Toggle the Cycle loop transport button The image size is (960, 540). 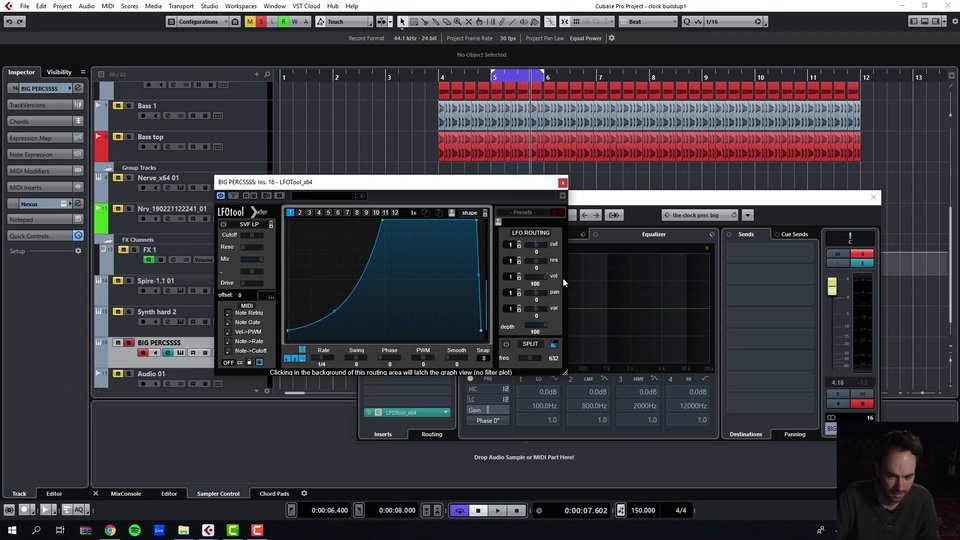tap(459, 510)
